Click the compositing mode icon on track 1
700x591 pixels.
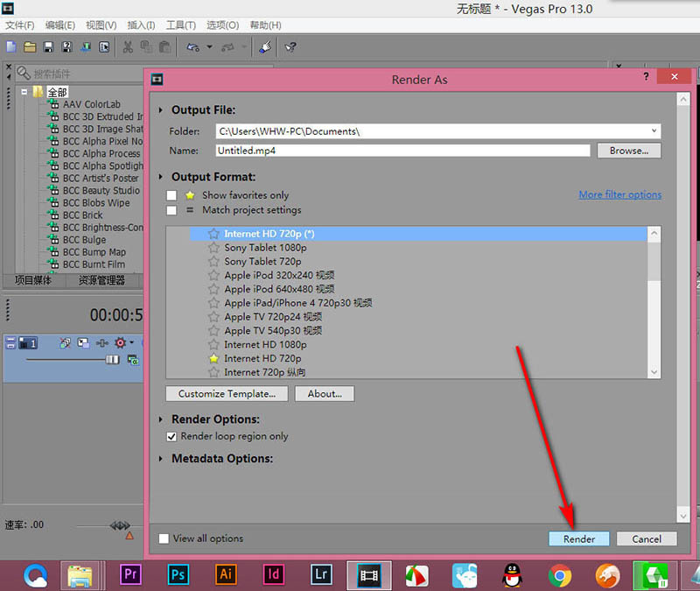[x=133, y=360]
